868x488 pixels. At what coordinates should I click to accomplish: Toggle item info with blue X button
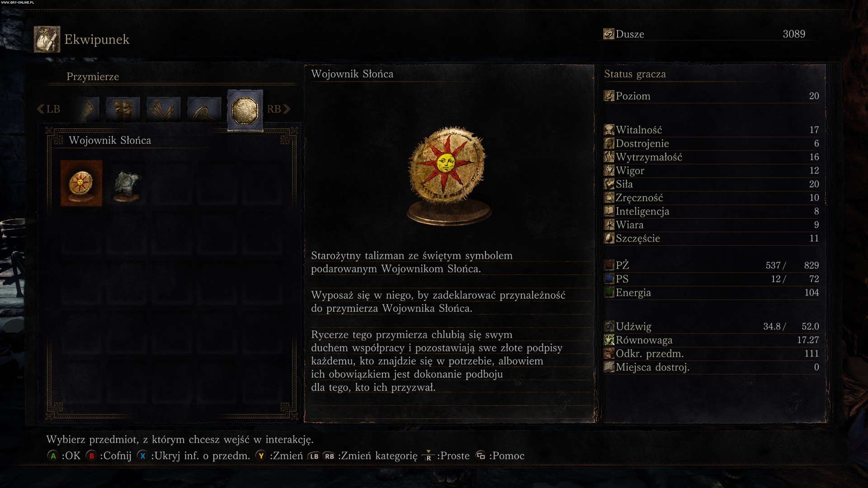coord(143,456)
